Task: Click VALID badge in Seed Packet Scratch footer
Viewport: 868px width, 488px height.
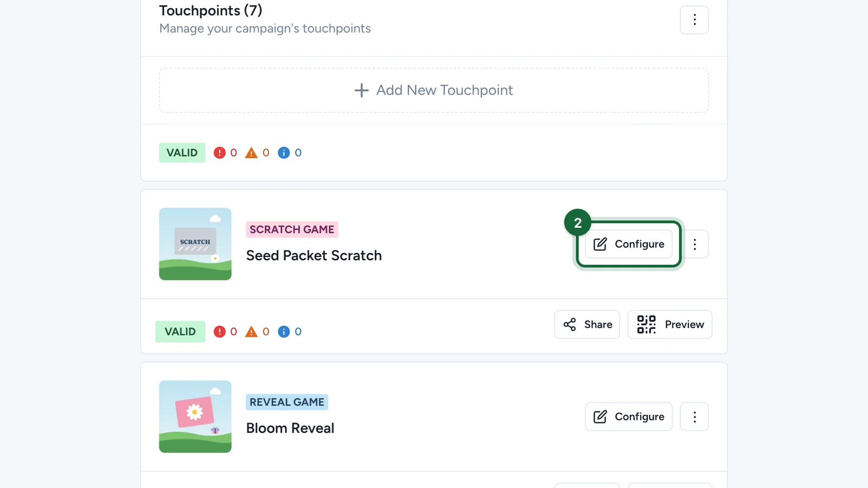Action: click(180, 332)
